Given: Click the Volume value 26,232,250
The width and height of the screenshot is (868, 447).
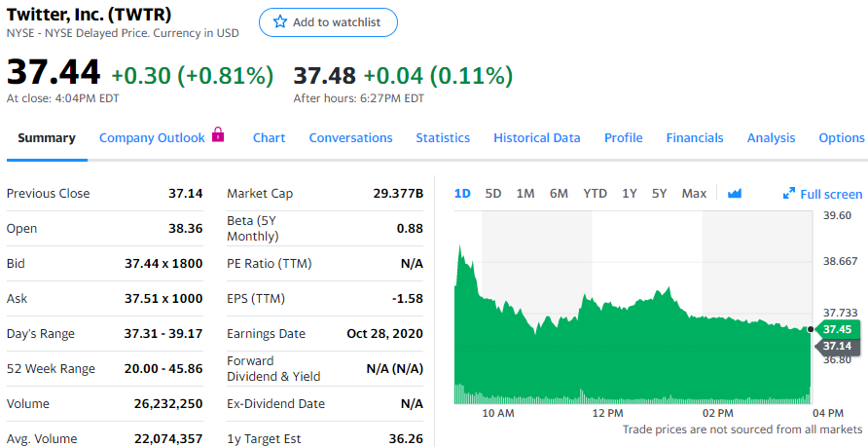Looking at the screenshot, I should (x=168, y=404).
